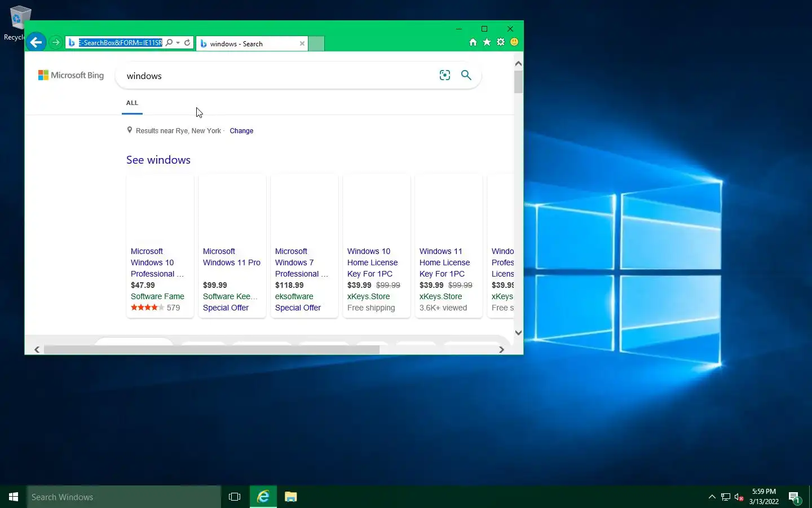The width and height of the screenshot is (812, 508).
Task: Open the address bar autocomplete dropdown arrow
Action: [178, 43]
